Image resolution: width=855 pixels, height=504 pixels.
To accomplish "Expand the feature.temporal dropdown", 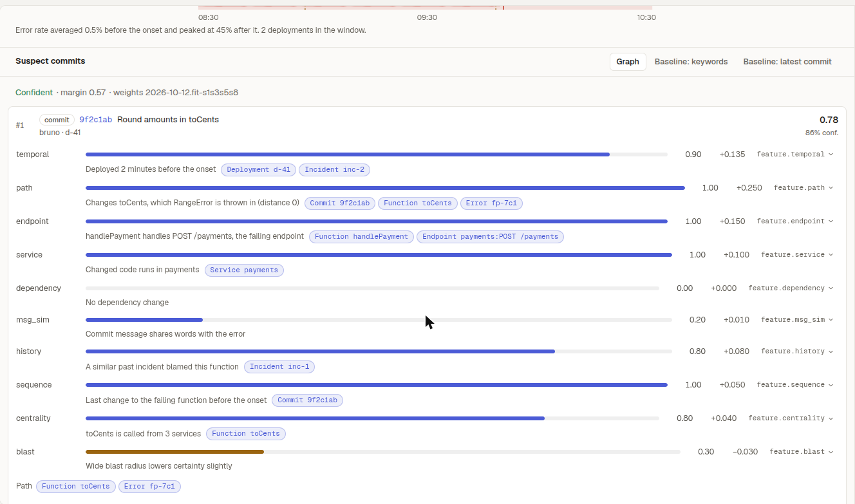I will pyautogui.click(x=795, y=154).
